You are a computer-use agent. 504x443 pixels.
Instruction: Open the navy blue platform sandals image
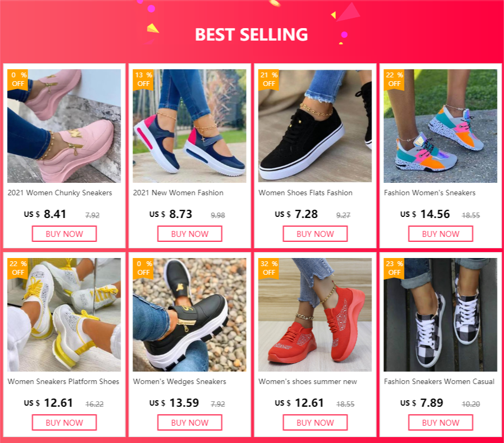point(190,126)
